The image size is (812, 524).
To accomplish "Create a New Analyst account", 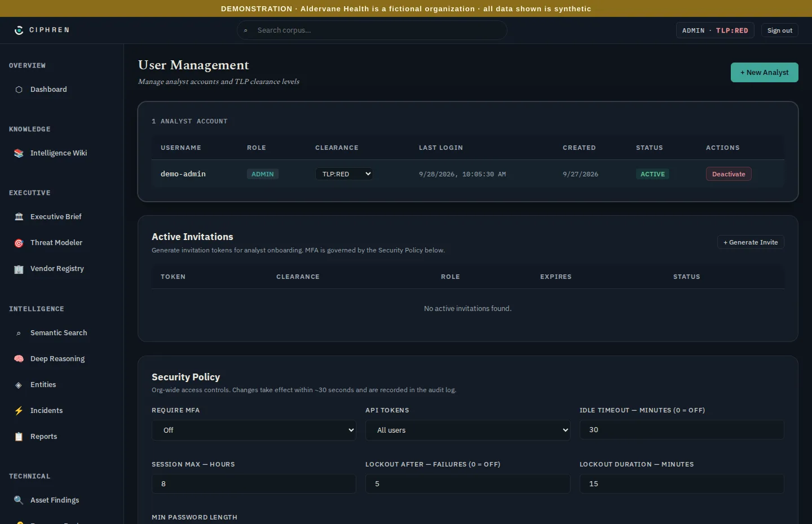I will point(765,73).
